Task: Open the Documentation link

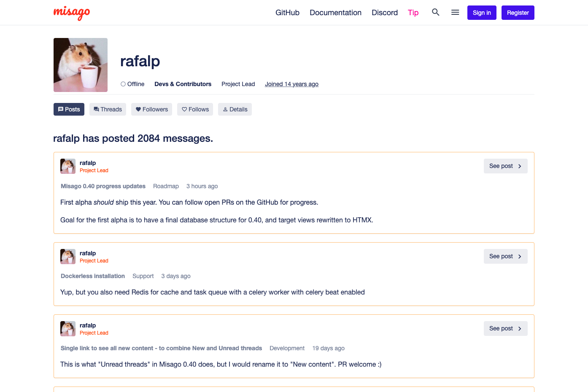Action: (x=335, y=13)
